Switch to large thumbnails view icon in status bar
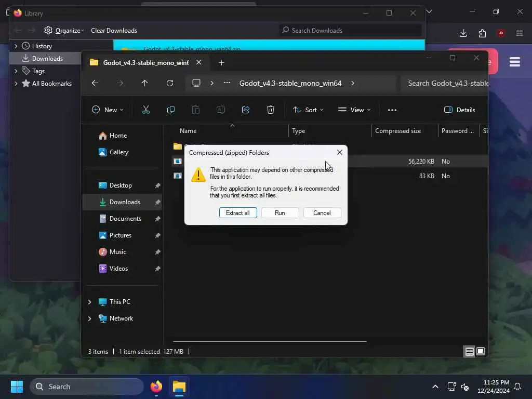This screenshot has width=532, height=399. pos(481,352)
